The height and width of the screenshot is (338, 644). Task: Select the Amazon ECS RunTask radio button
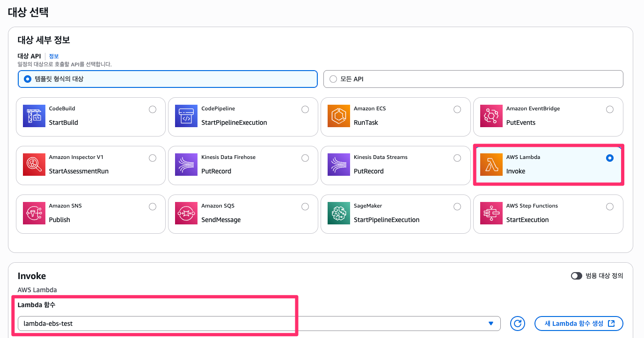tap(457, 109)
